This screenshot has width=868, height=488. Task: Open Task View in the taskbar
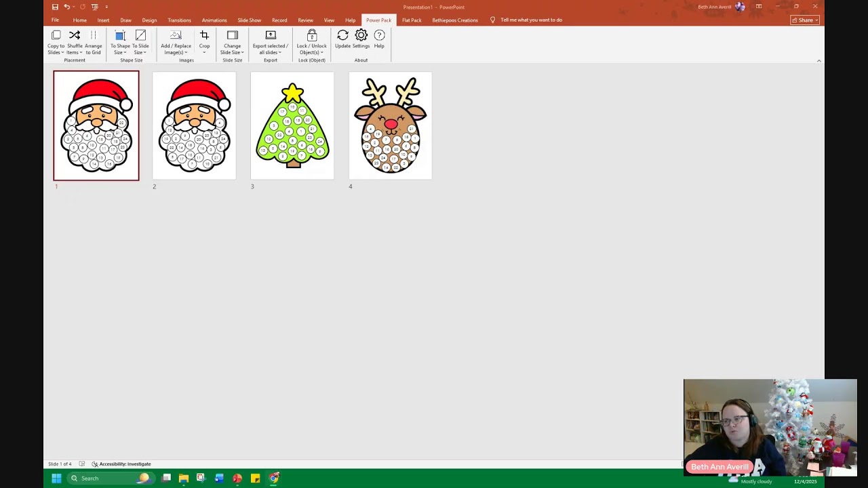[166, 479]
